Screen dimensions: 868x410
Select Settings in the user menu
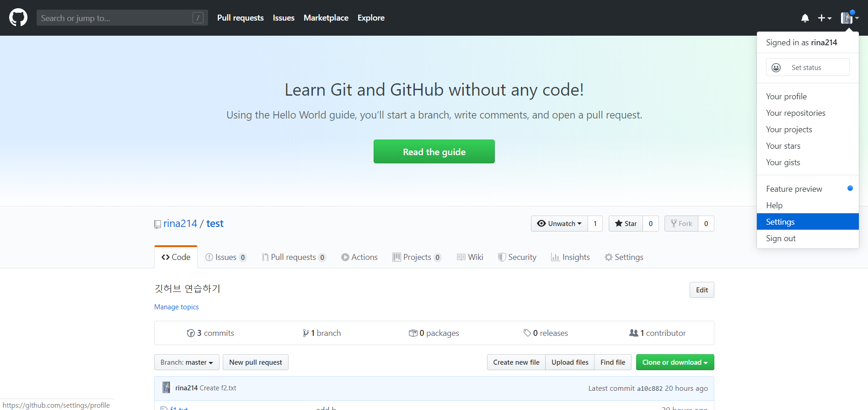(808, 221)
